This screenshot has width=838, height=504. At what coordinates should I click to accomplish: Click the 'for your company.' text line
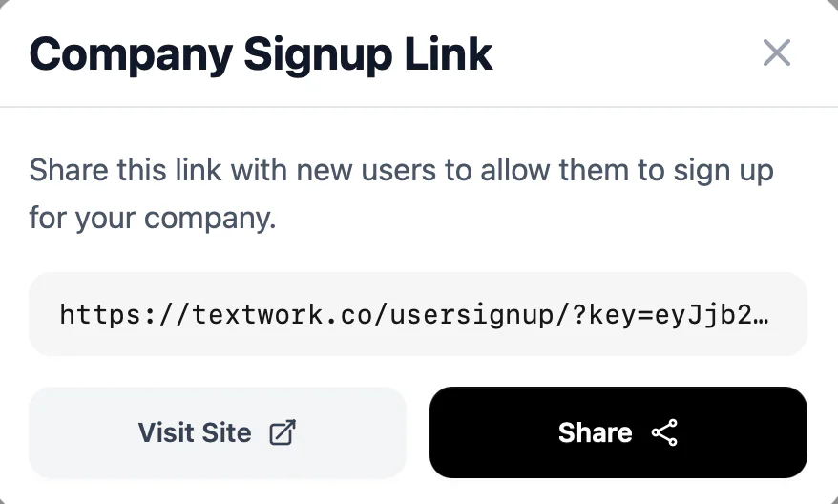(x=153, y=218)
